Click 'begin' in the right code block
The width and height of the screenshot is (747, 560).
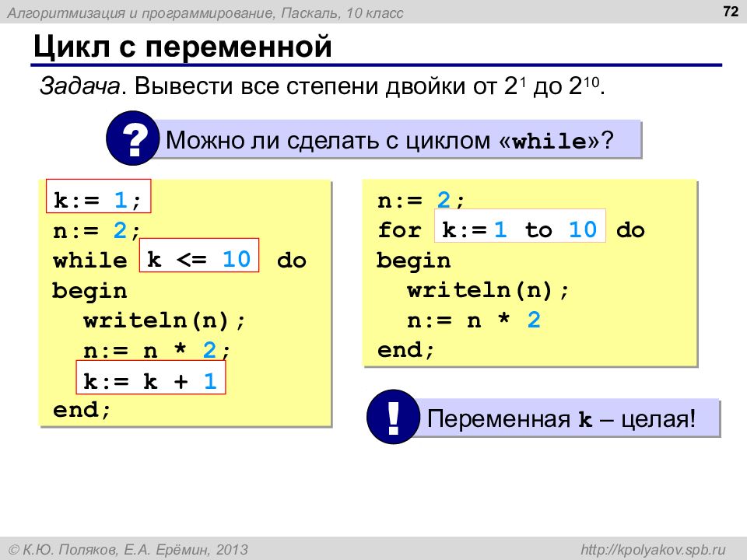click(x=413, y=261)
